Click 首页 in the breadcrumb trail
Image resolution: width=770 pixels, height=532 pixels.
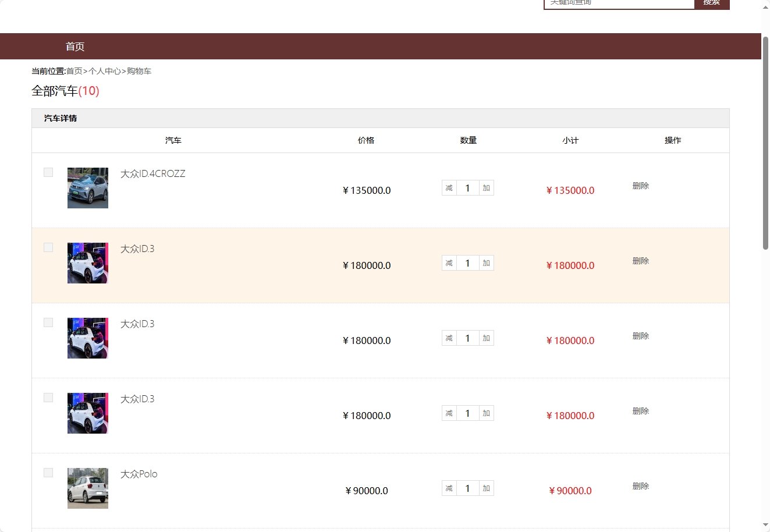73,70
